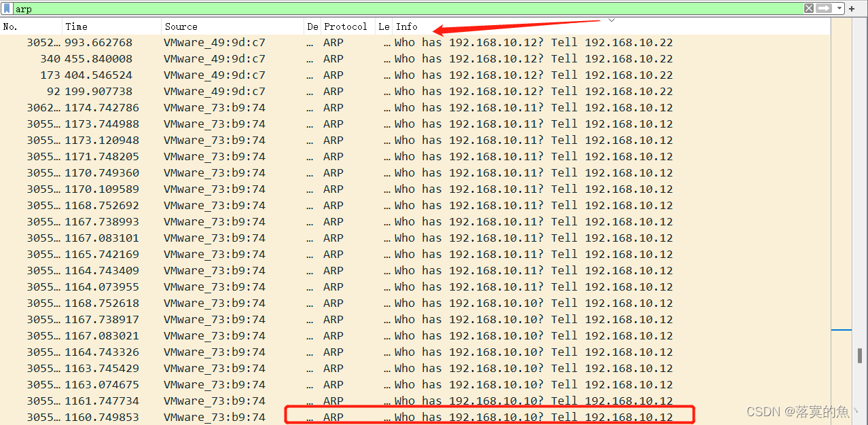Sort packets by the Source column
This screenshot has height=425, width=868.
pos(233,26)
